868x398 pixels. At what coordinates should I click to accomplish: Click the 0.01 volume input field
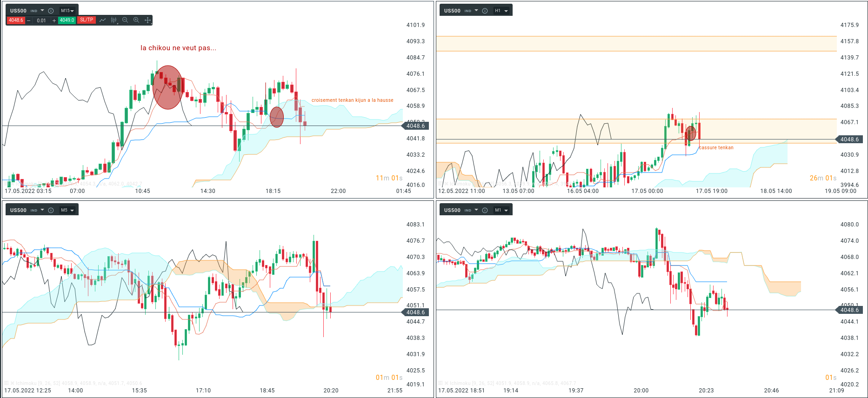(41, 20)
